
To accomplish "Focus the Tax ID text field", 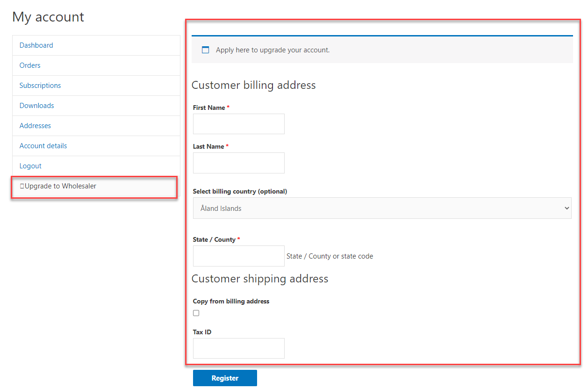I will coord(238,348).
